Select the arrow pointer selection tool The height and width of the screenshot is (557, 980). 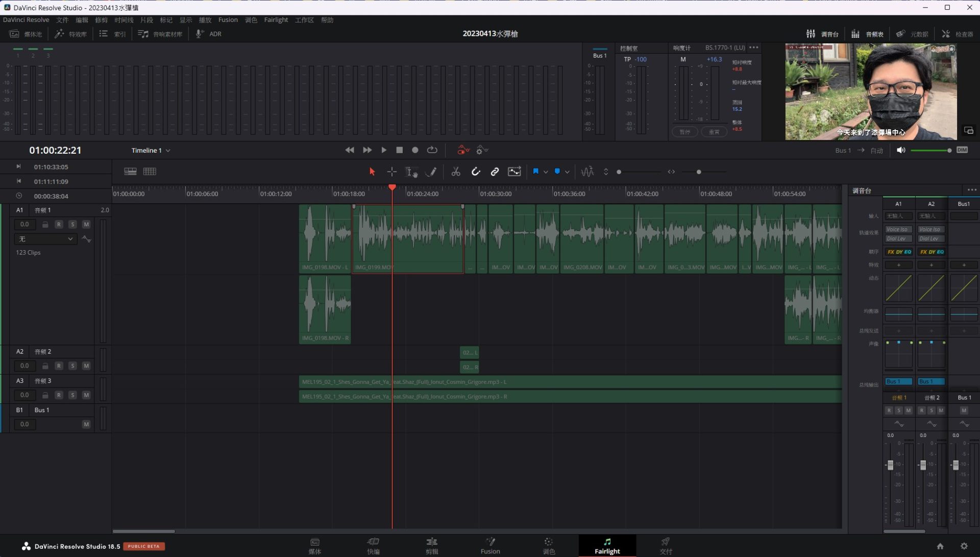pos(372,172)
